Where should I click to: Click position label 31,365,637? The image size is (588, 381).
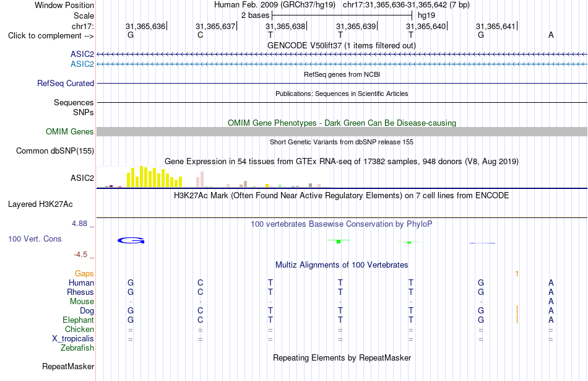coord(215,26)
